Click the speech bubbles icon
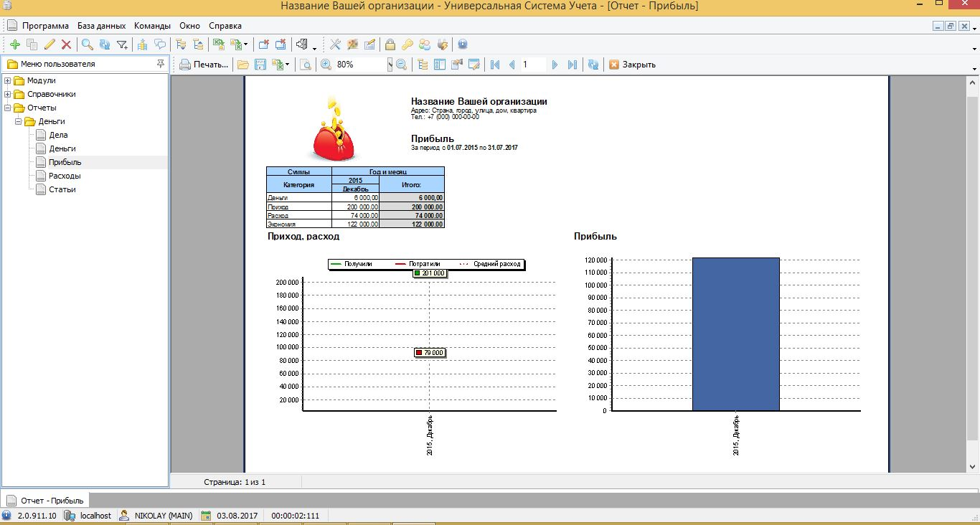 pyautogui.click(x=160, y=44)
